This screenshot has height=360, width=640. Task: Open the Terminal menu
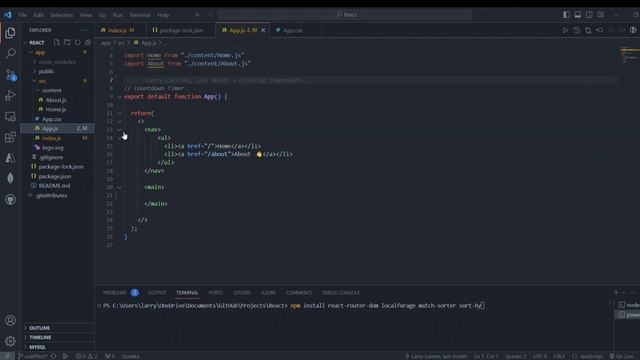(140, 15)
